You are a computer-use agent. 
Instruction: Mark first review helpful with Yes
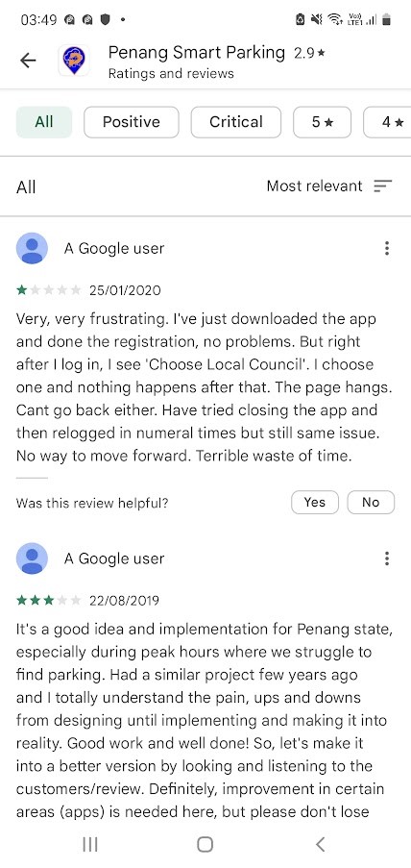click(314, 502)
